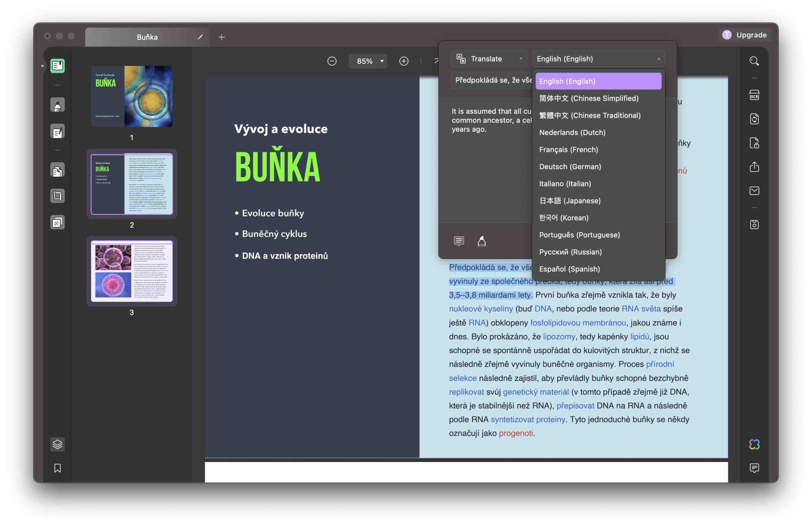Image resolution: width=812 pixels, height=527 pixels.
Task: Follow the nukleové kyseliny link
Action: tap(481, 308)
